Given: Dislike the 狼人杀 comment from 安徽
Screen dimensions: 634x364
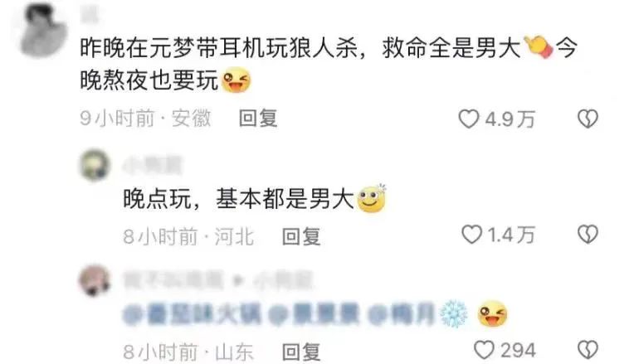Looking at the screenshot, I should click(x=587, y=119).
